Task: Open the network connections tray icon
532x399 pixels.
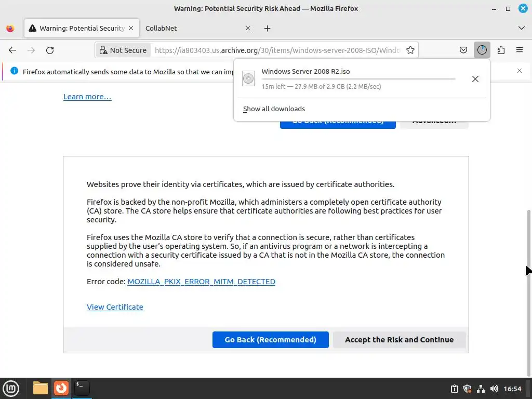Action: (481, 389)
